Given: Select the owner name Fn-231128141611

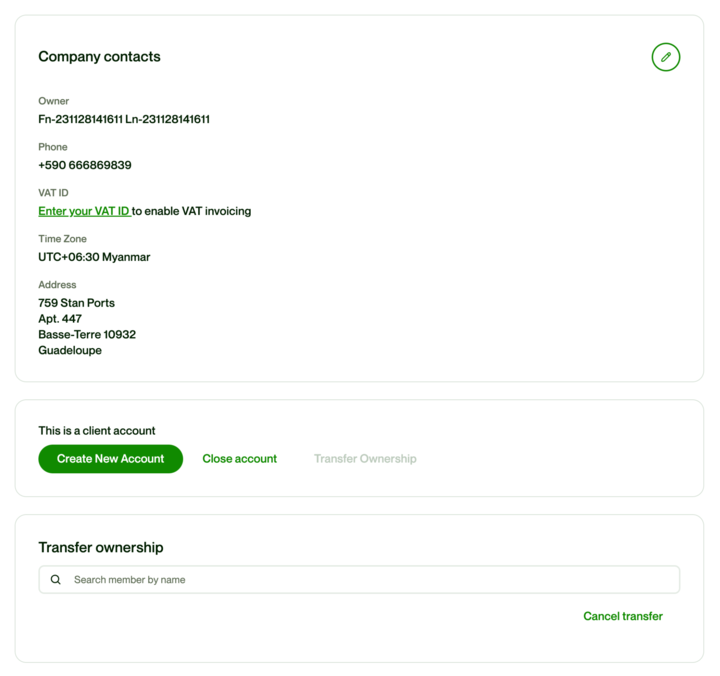Looking at the screenshot, I should (80, 119).
